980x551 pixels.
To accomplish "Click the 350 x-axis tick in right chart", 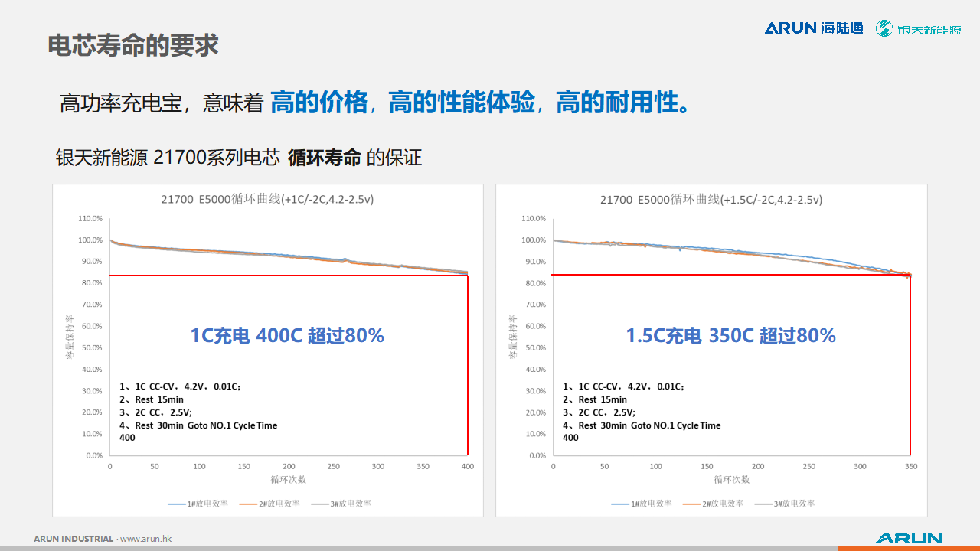I will coord(911,466).
